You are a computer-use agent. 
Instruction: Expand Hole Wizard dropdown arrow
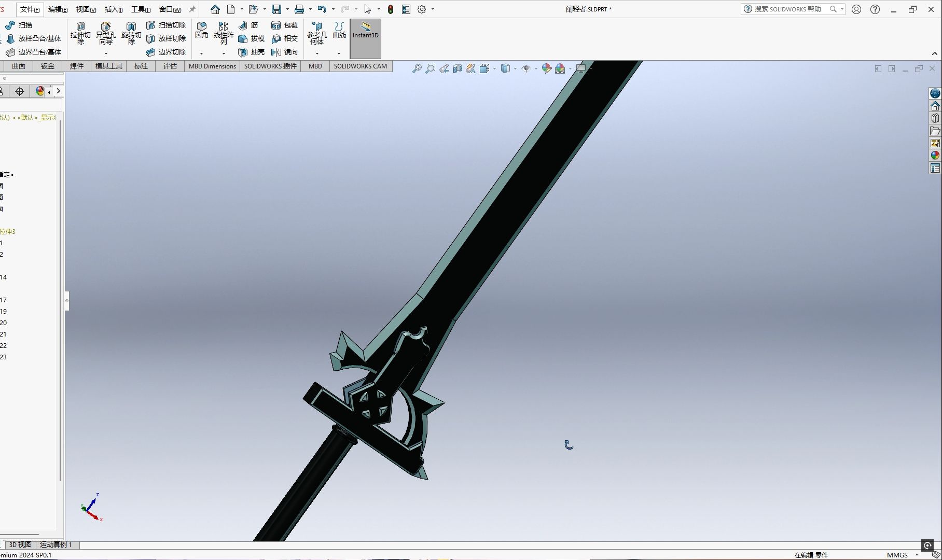[106, 53]
